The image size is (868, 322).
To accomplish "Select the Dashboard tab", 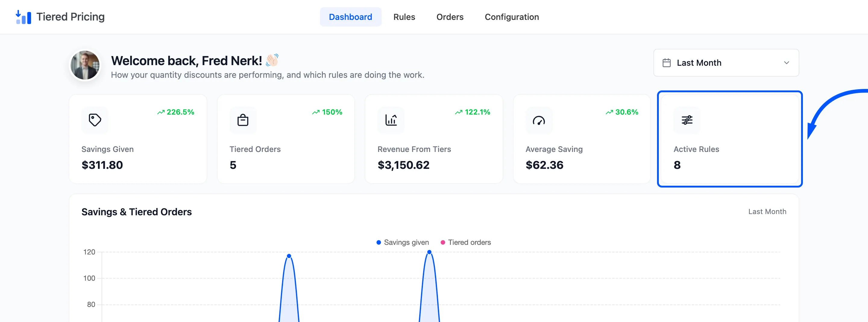I will 351,17.
